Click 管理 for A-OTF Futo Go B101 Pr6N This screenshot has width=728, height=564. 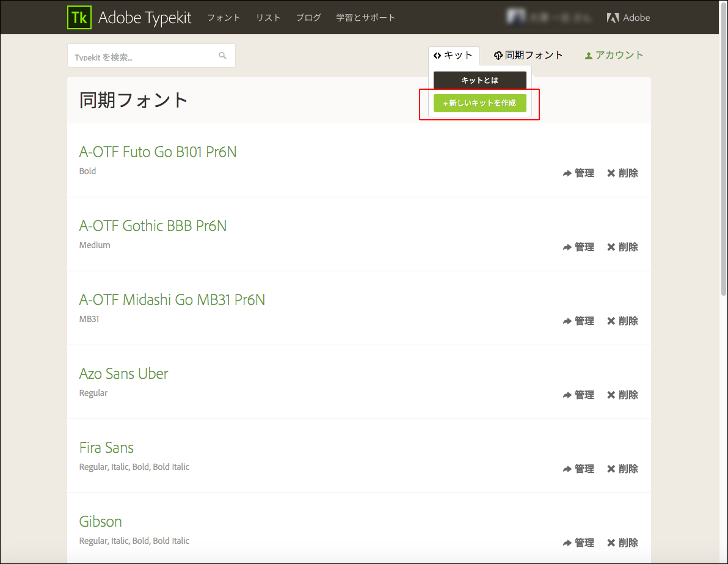tap(578, 174)
